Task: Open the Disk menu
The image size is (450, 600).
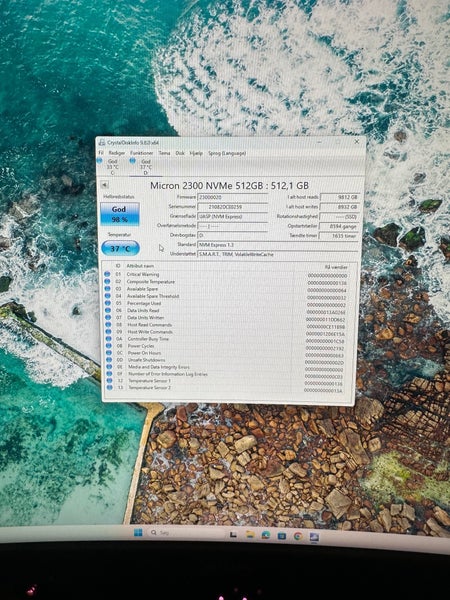Action: pyautogui.click(x=180, y=153)
